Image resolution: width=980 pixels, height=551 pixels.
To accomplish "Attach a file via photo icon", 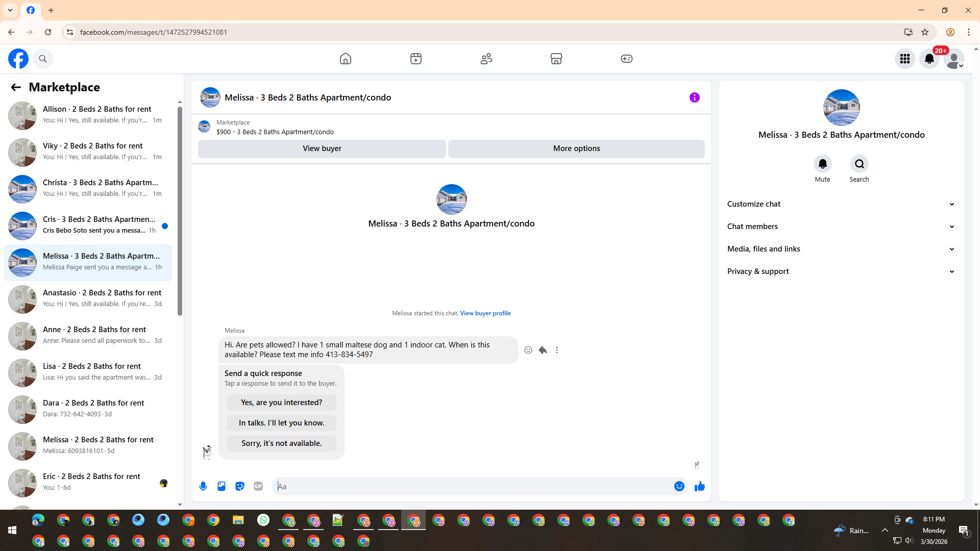I will click(222, 486).
